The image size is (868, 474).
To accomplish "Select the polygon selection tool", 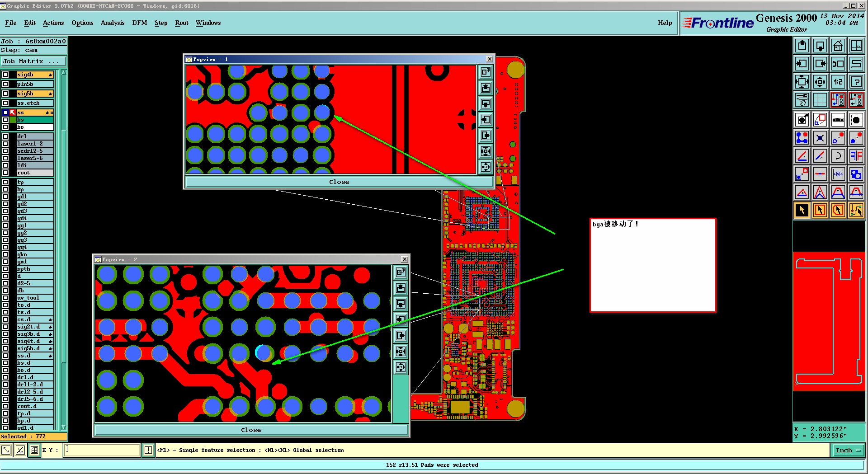I will pyautogui.click(x=838, y=211).
